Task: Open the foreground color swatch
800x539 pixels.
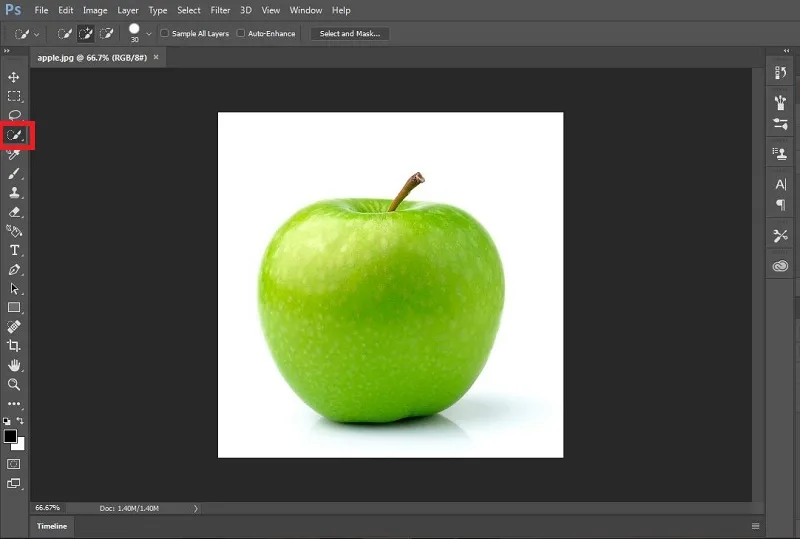Action: point(10,436)
